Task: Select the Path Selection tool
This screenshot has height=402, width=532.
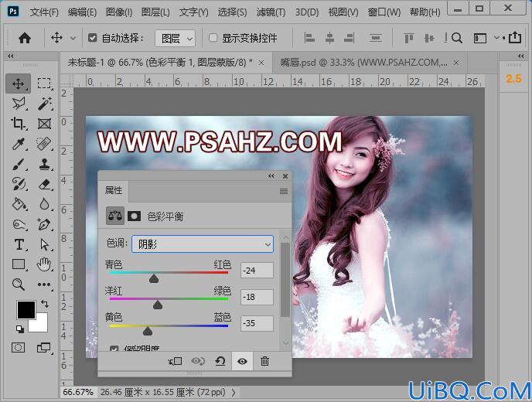Action: [x=44, y=244]
